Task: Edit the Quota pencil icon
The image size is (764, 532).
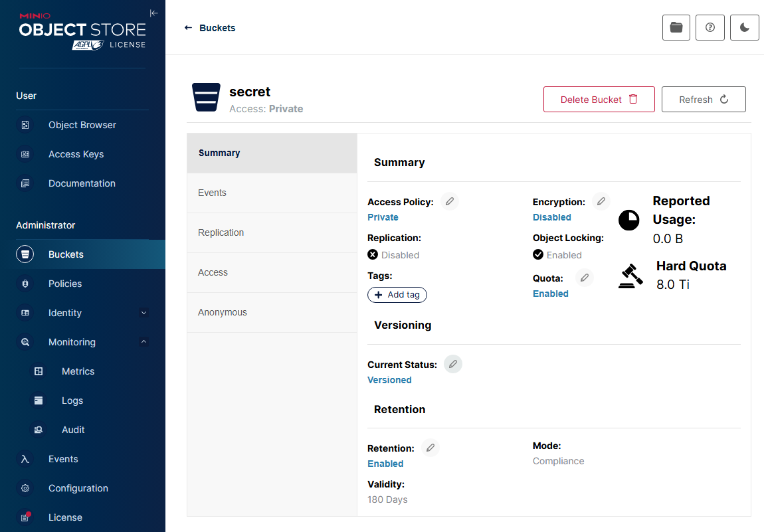Action: pos(584,278)
